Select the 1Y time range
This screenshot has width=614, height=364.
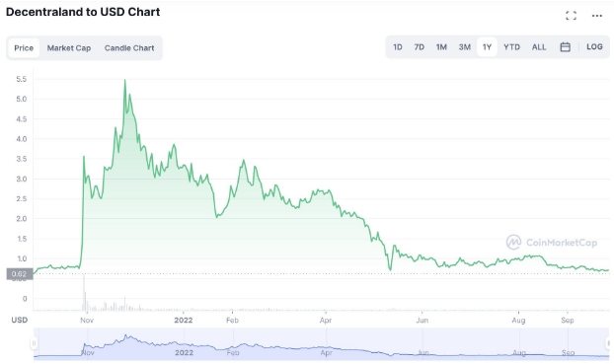pyautogui.click(x=487, y=47)
